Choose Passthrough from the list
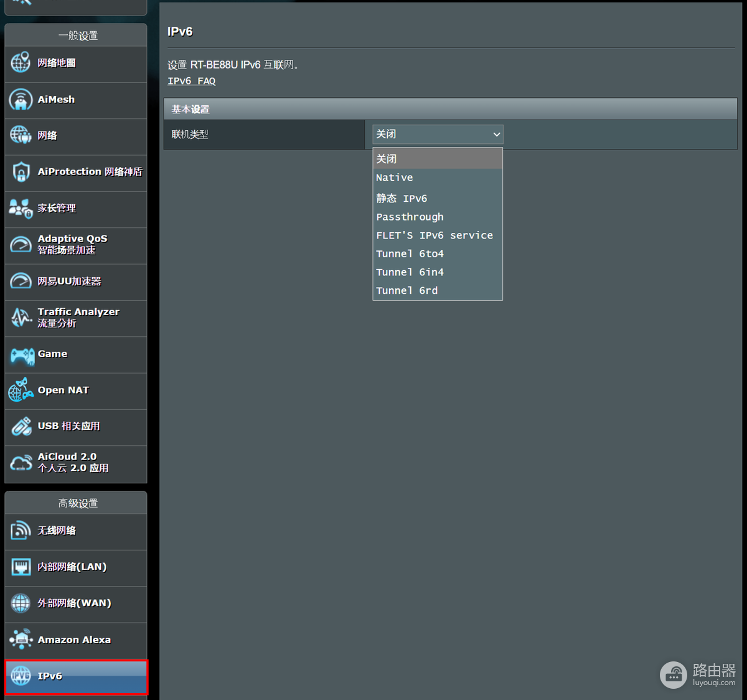 438,217
